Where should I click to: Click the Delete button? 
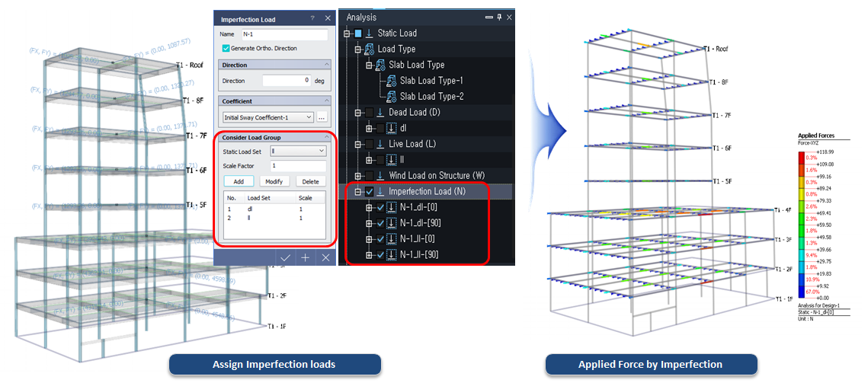click(x=310, y=181)
